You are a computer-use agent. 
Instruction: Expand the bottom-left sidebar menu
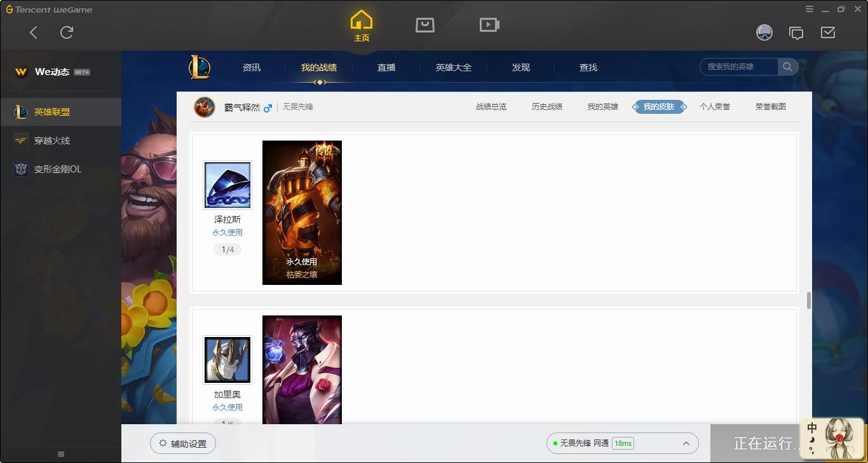tap(60, 453)
